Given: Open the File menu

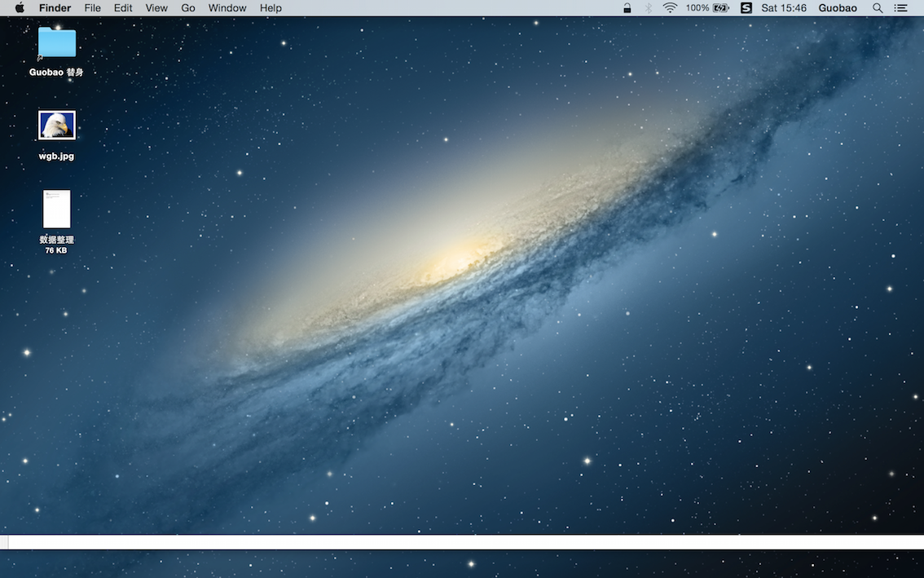Looking at the screenshot, I should [93, 8].
